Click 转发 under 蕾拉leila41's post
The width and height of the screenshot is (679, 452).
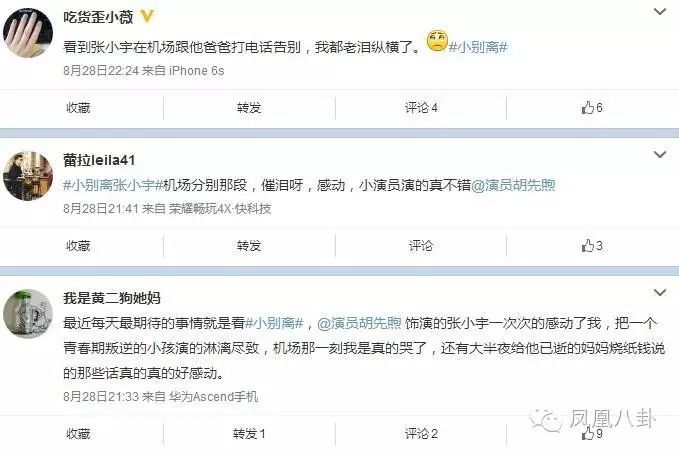click(x=249, y=245)
